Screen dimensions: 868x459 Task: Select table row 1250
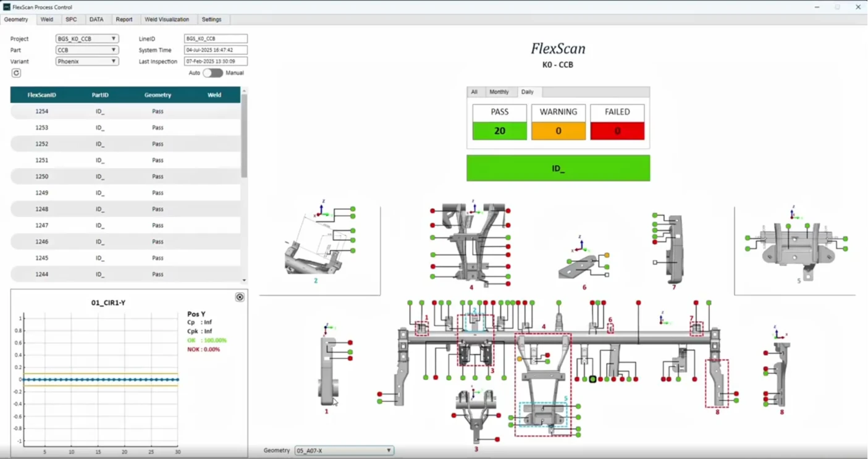pyautogui.click(x=125, y=177)
